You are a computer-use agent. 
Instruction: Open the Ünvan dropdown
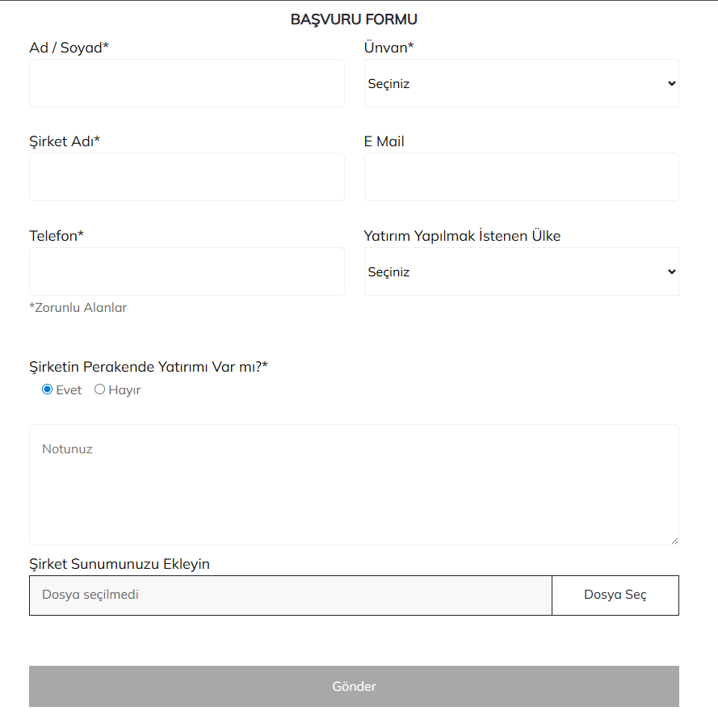click(521, 83)
